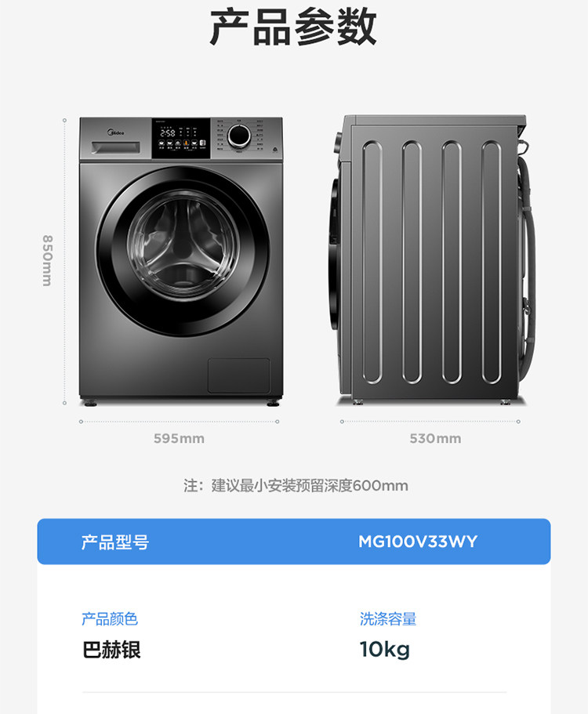
Task: Click the small triangular mark beside the knob
Action: (x=275, y=148)
